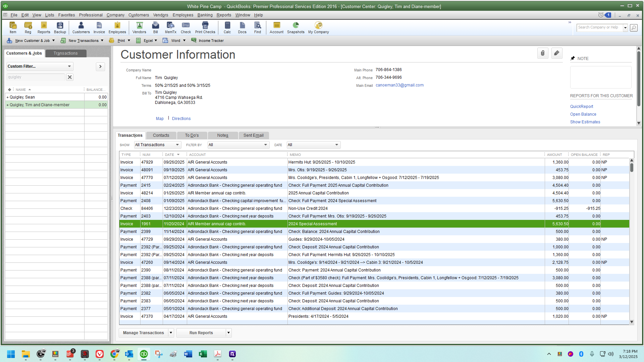The width and height of the screenshot is (644, 362).
Task: Click the Manage Transactions button
Action: (143, 333)
